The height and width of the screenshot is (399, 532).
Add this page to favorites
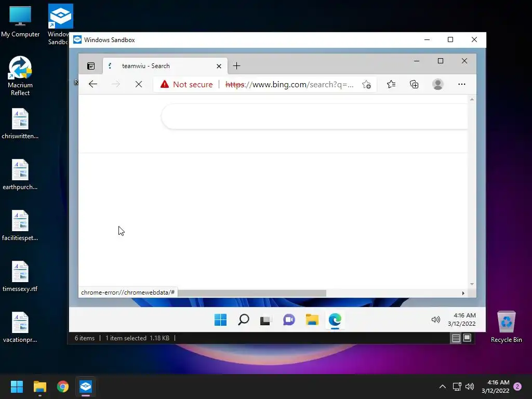pyautogui.click(x=366, y=85)
